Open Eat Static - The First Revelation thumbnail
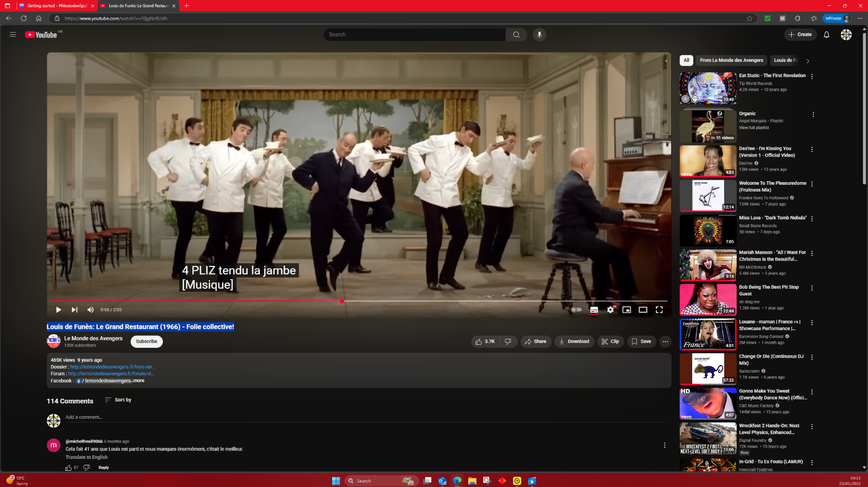The image size is (868, 487). tap(708, 88)
